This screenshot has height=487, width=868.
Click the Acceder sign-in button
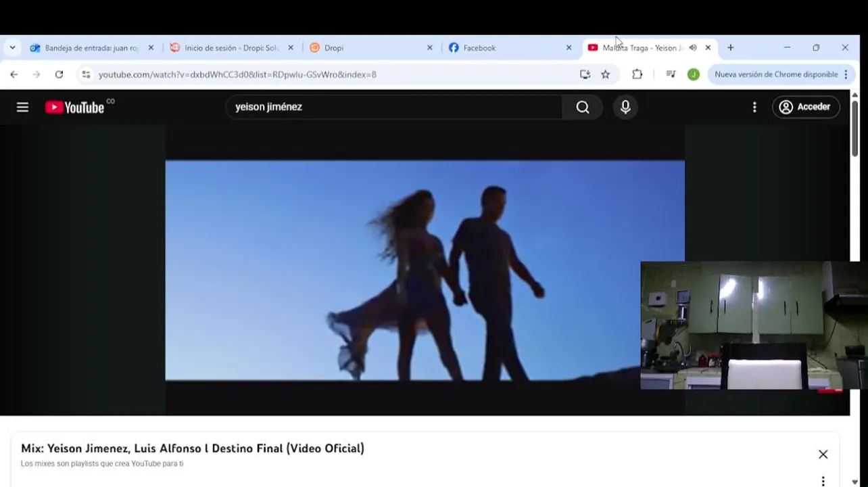point(806,107)
